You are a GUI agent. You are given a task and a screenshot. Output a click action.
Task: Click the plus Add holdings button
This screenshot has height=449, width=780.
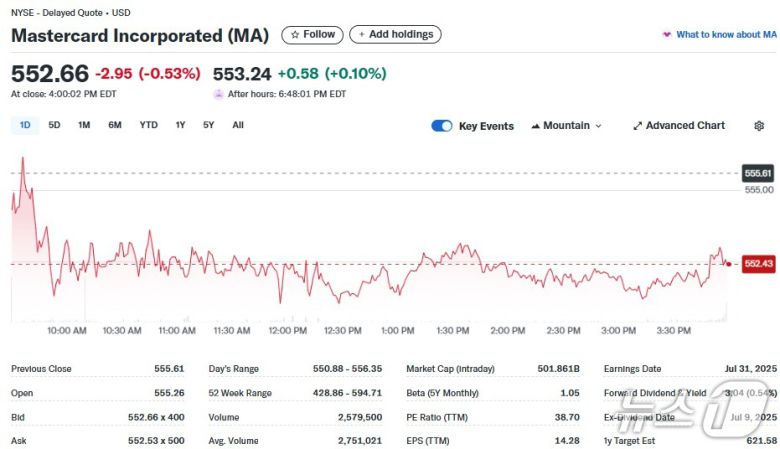(395, 35)
